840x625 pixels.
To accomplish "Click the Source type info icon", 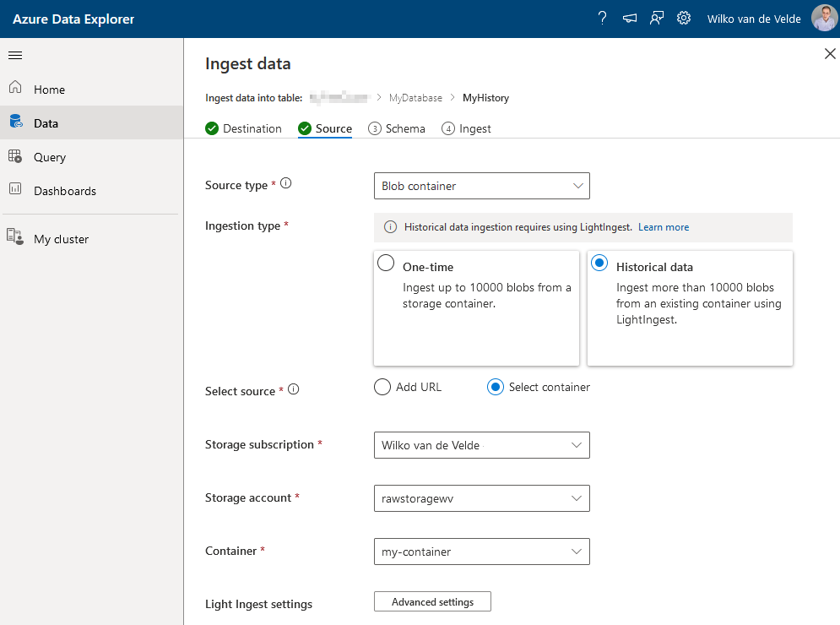I will pyautogui.click(x=286, y=184).
